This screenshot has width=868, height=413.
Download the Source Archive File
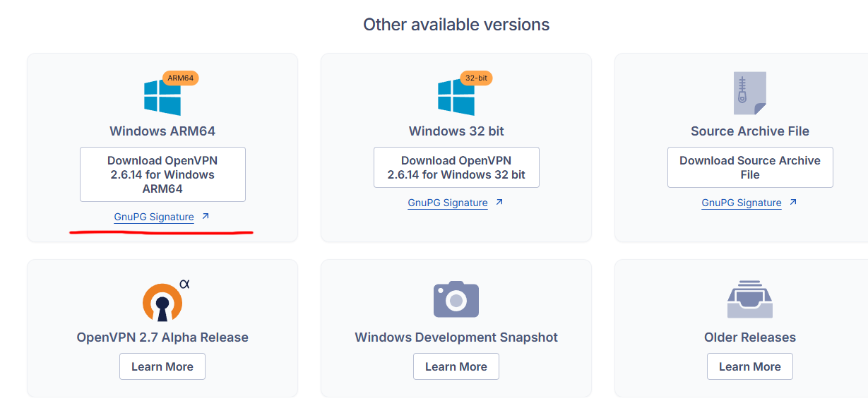[x=749, y=167]
